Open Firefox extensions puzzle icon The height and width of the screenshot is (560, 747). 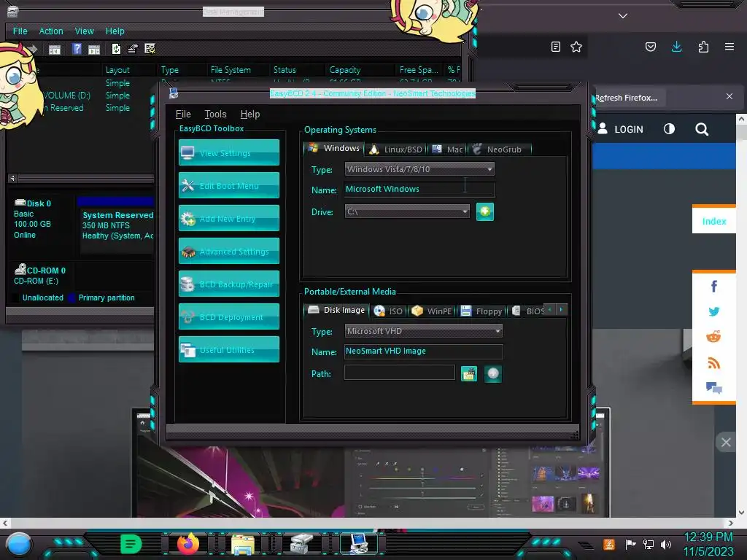coord(703,47)
